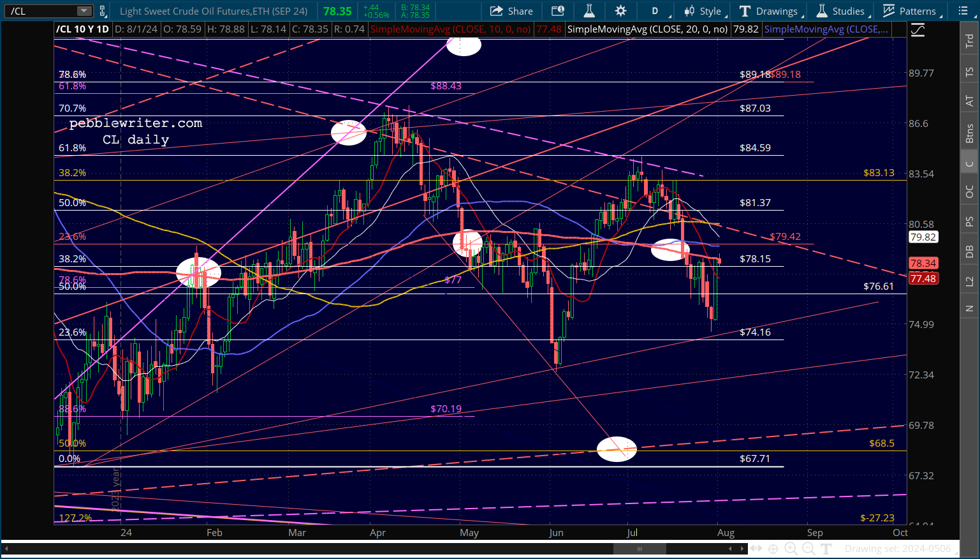The width and height of the screenshot is (980, 559).
Task: Click the /CL 10 Y 1D chart title
Action: pos(84,29)
